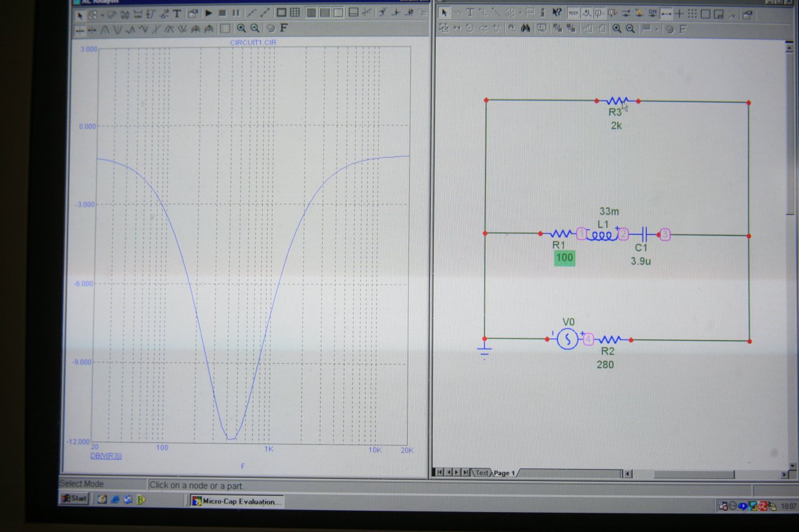Zoom in on the schematic
The width and height of the screenshot is (799, 532).
coord(617,28)
